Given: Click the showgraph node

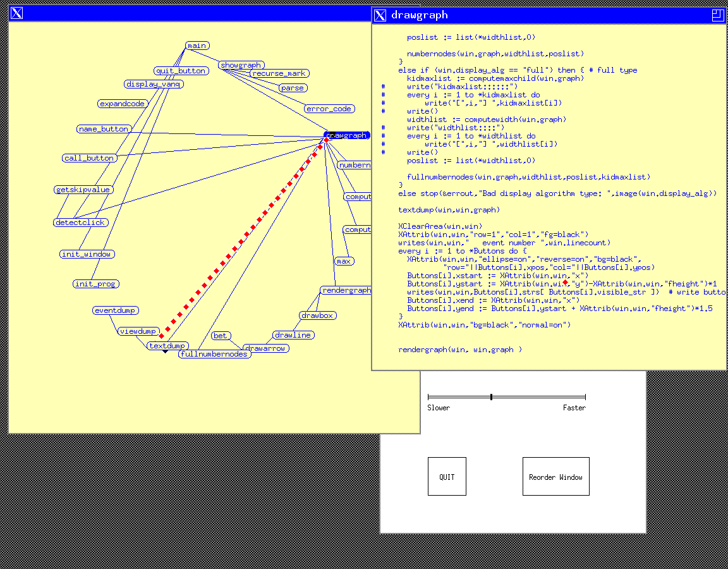Looking at the screenshot, I should (x=241, y=65).
